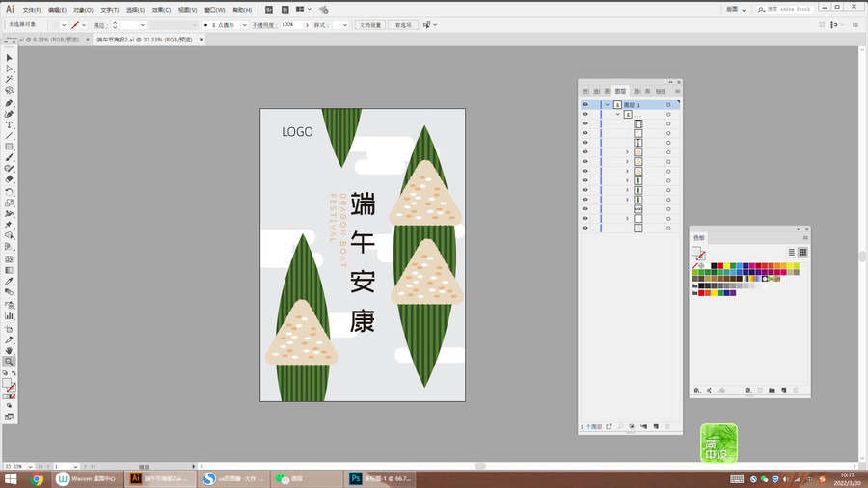The image size is (868, 488).
Task: Click the St Adobe Stock icon
Action: tap(285, 10)
